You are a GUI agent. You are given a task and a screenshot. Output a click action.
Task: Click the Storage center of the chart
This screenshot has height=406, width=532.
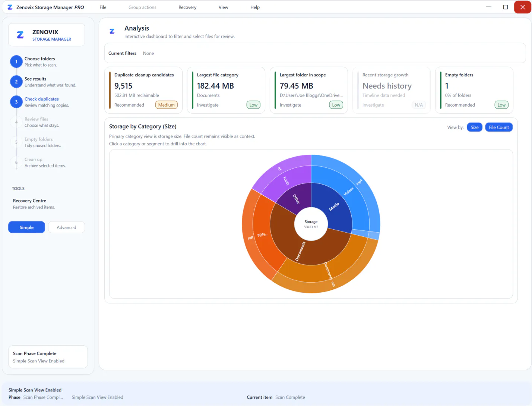pos(311,224)
